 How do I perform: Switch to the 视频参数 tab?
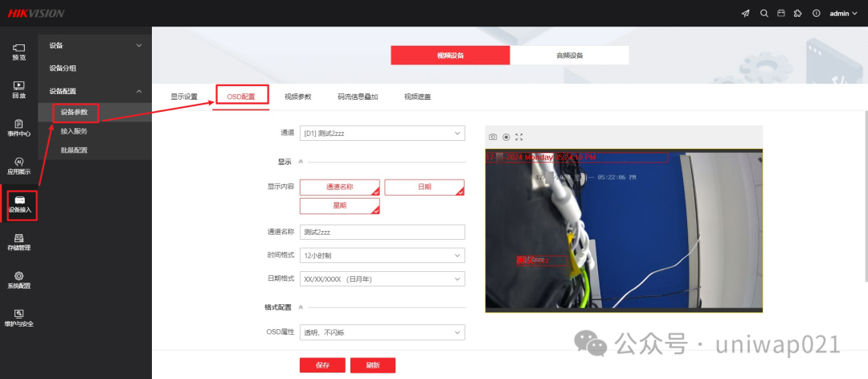(x=298, y=97)
